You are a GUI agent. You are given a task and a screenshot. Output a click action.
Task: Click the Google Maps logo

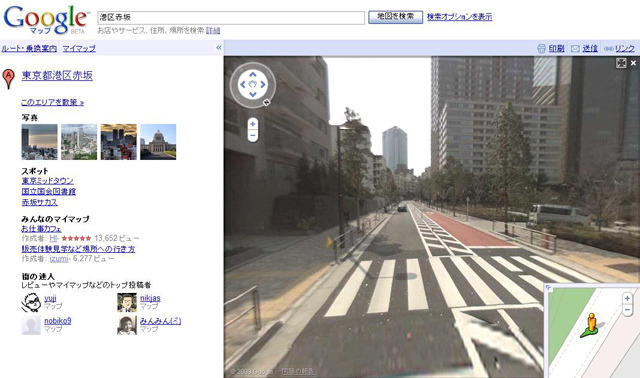pyautogui.click(x=46, y=20)
